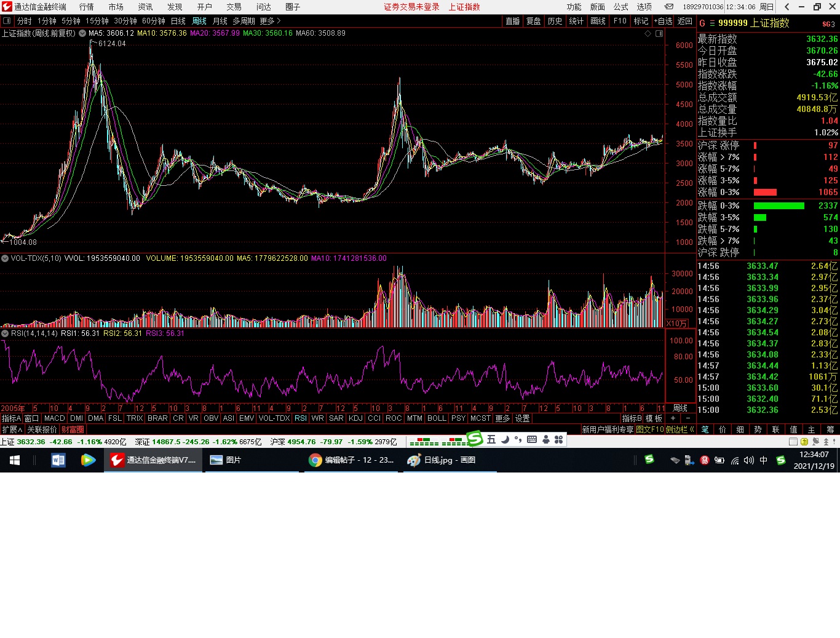Open the volume speaker tray icon
840x638 pixels.
[748, 460]
